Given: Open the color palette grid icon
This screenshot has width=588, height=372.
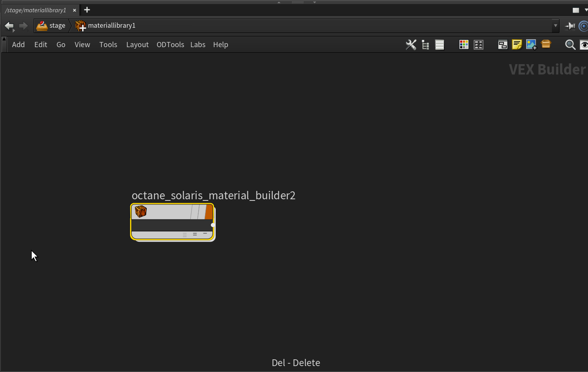Looking at the screenshot, I should click(464, 45).
